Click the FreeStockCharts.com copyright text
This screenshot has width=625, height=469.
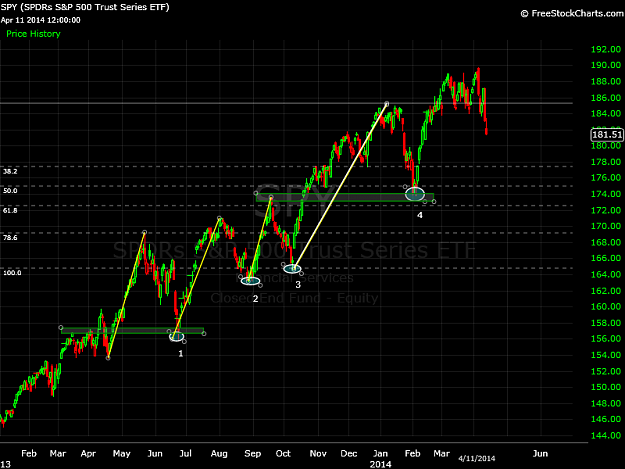(x=572, y=14)
